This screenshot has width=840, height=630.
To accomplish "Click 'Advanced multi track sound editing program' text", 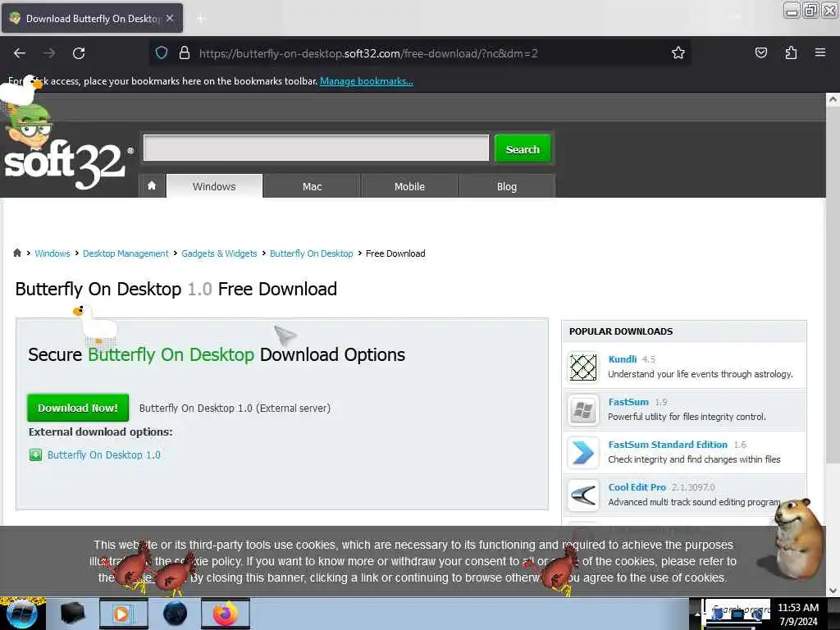I will coord(694,502).
